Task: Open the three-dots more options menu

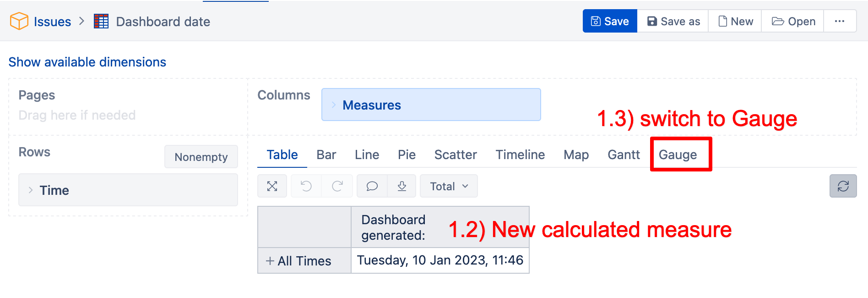Action: [840, 21]
